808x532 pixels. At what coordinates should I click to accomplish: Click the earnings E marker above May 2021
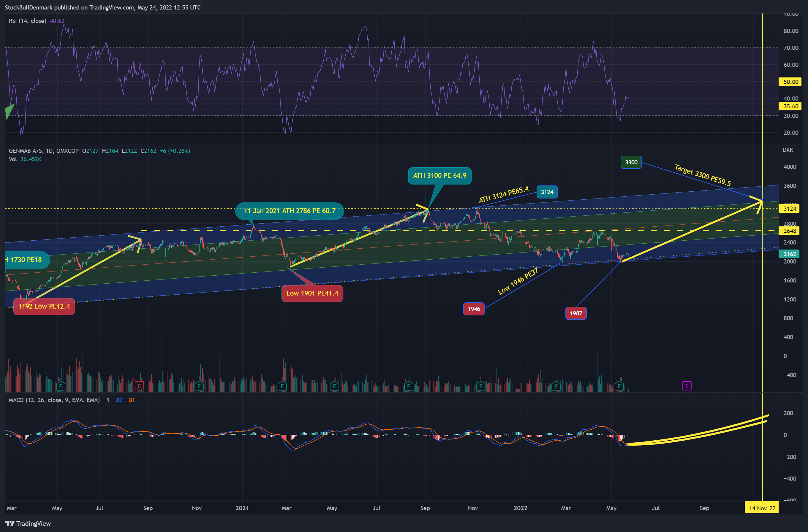334,386
